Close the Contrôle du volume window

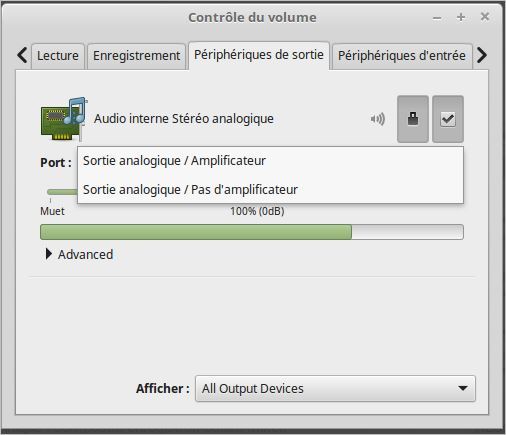coord(485,16)
